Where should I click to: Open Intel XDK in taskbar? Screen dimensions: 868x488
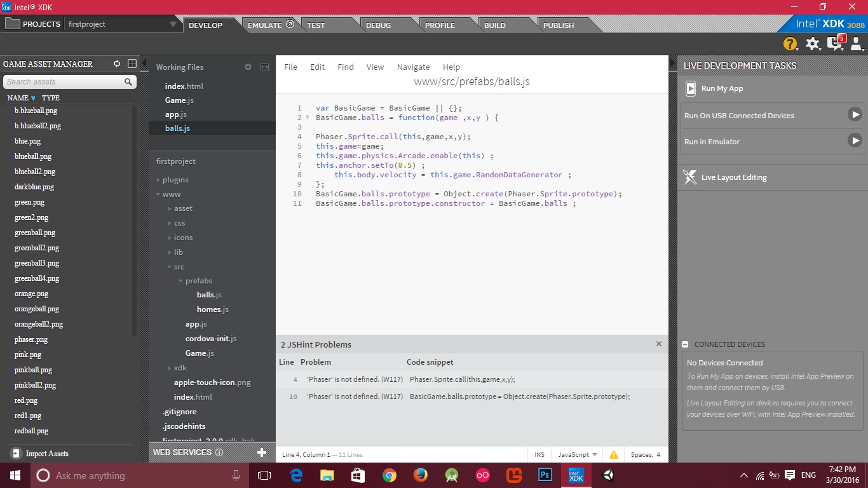(576, 475)
